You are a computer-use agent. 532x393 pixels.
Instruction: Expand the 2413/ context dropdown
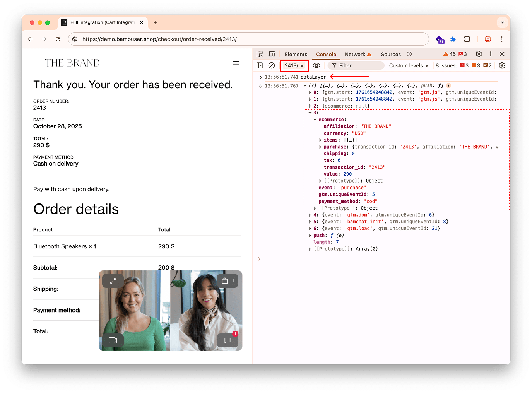[294, 65]
